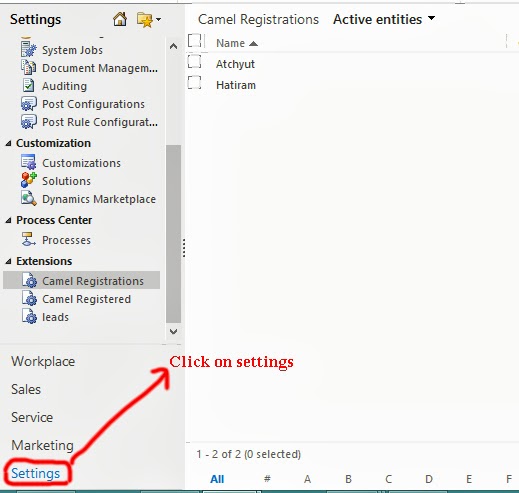Click the Processes flowchart icon
This screenshot has height=493, width=519.
click(x=29, y=239)
